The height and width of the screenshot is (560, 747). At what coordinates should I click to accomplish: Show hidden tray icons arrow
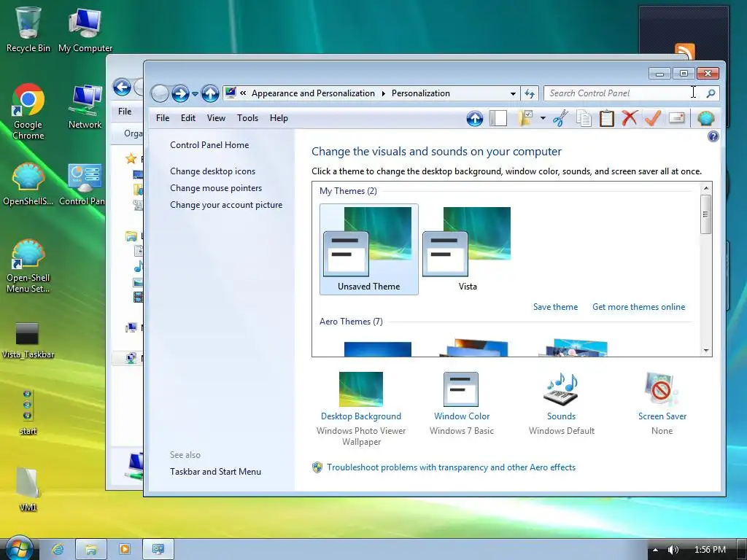656,550
